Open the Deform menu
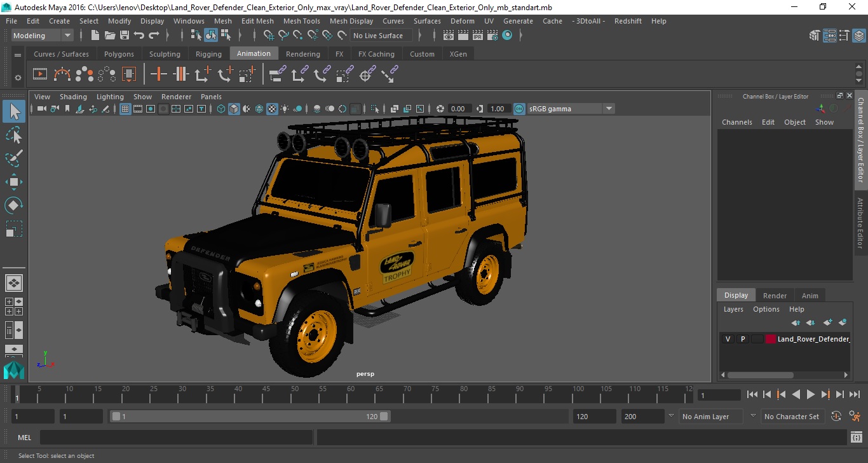Screen dimensions: 868x463 463,21
